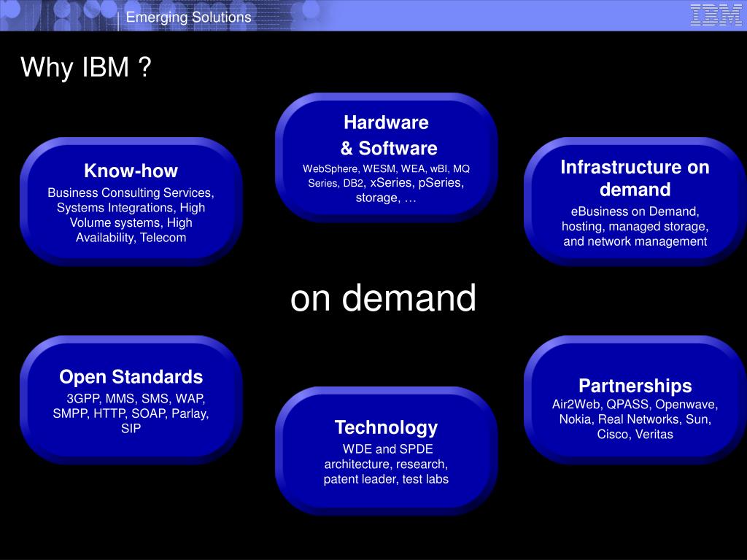
Task: Click 'Volume systems, High' text line
Action: point(131,223)
